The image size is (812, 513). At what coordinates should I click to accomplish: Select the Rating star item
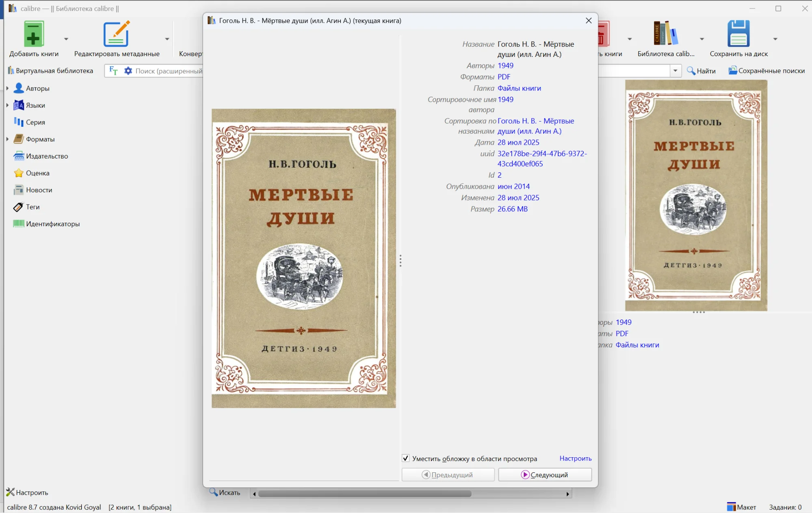coord(37,173)
